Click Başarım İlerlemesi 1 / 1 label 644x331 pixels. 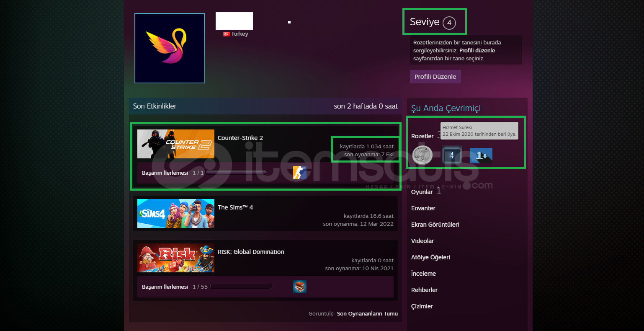(173, 173)
